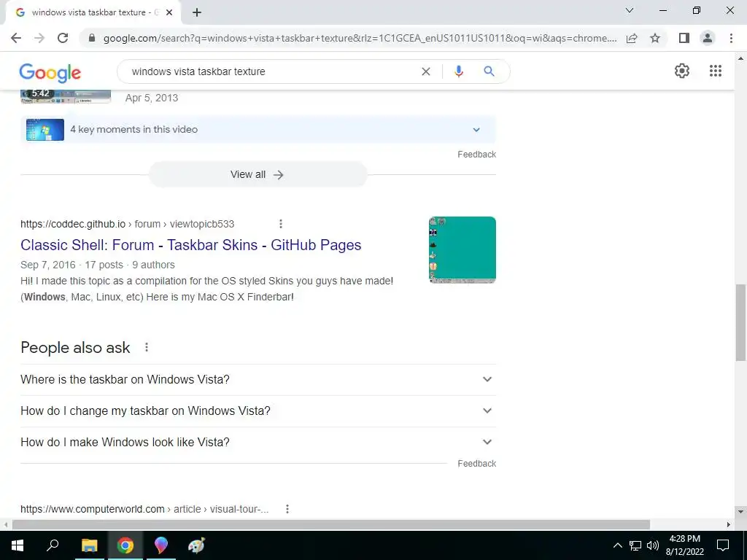Open a new browser tab
This screenshot has height=560, width=747.
(x=197, y=13)
